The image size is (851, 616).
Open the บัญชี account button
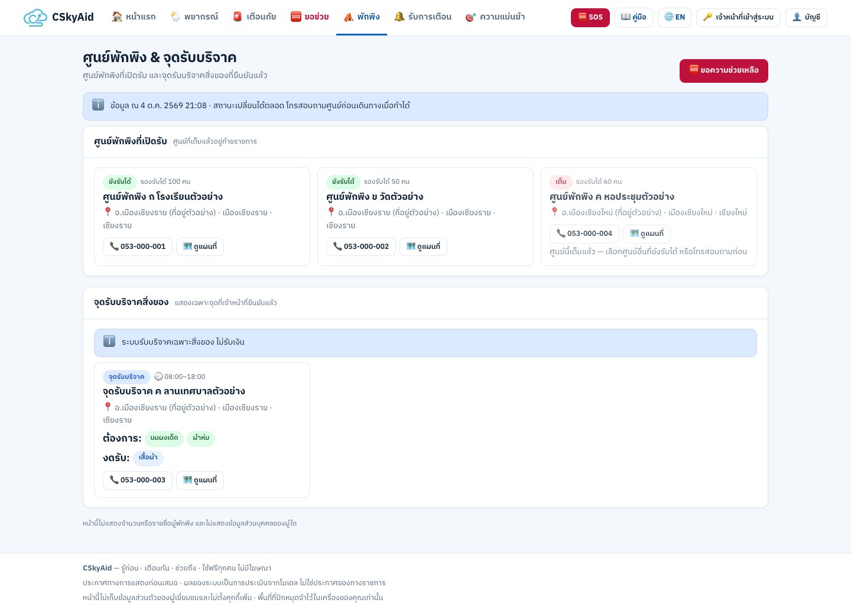[806, 17]
